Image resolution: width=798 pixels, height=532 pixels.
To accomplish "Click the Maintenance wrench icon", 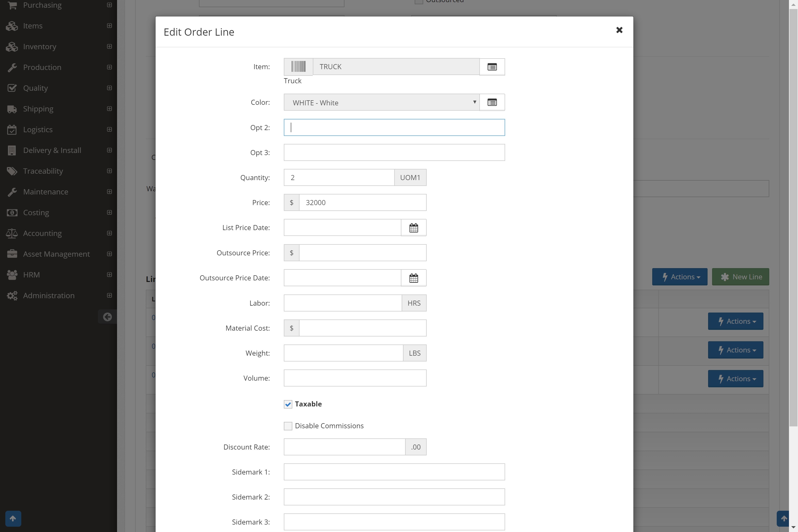I will (x=12, y=192).
